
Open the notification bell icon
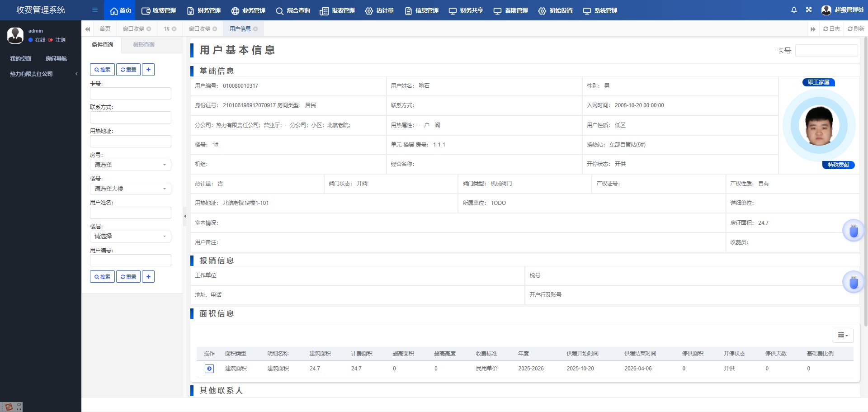coord(794,10)
